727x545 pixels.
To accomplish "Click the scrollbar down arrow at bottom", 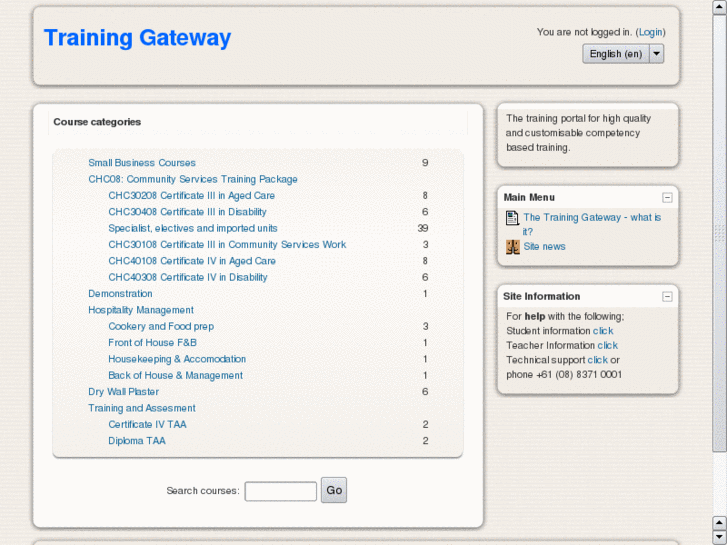I will [x=720, y=538].
